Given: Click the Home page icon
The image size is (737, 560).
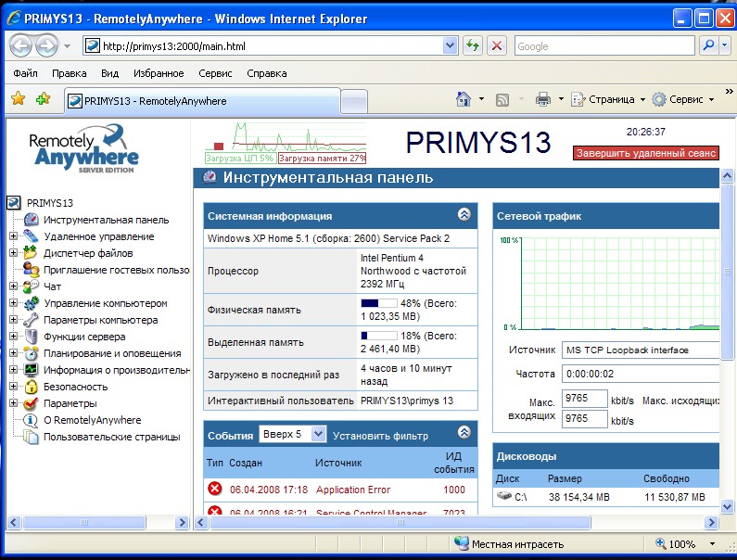Looking at the screenshot, I should click(464, 99).
